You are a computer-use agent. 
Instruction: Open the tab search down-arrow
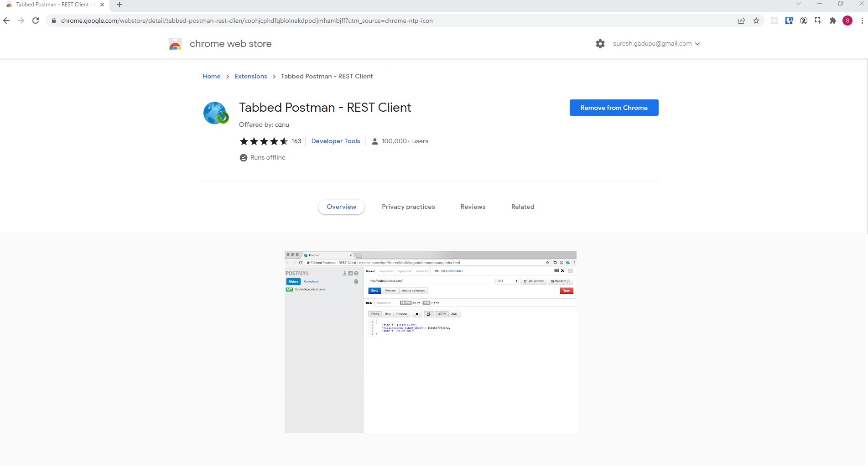pos(798,4)
